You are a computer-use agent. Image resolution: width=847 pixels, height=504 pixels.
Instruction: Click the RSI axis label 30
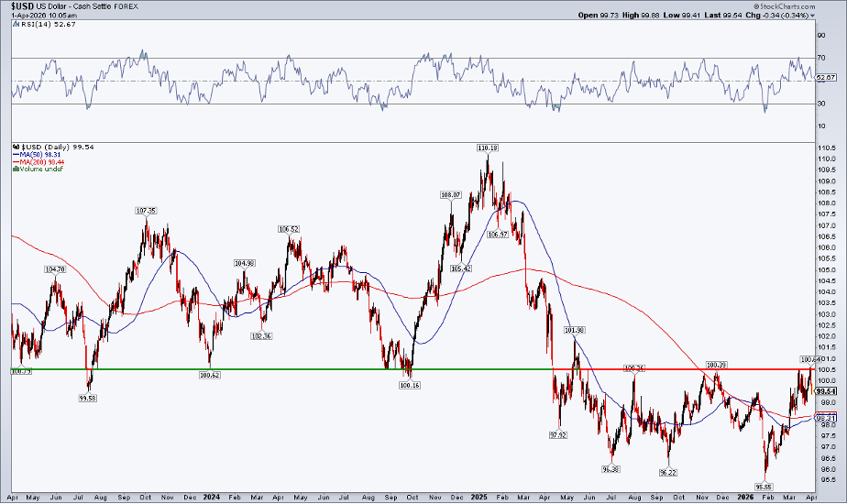click(x=821, y=104)
